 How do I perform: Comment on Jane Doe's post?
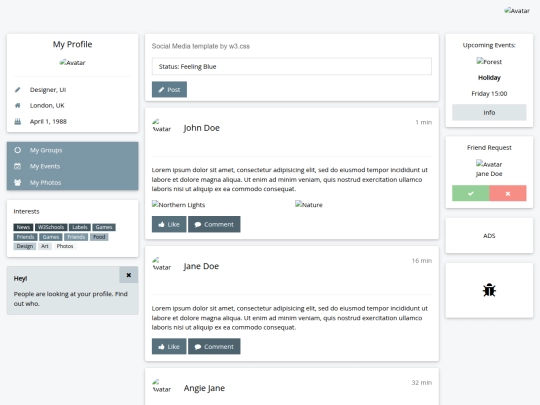pos(214,346)
